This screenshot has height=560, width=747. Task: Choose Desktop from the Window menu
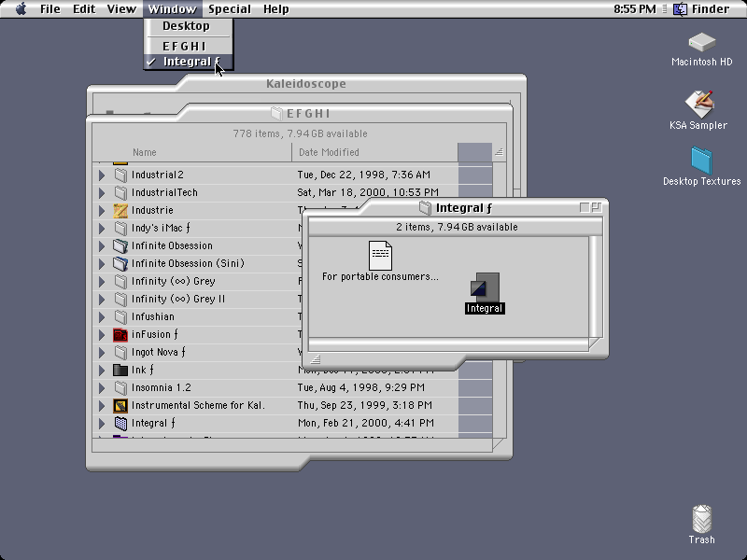pos(189,26)
